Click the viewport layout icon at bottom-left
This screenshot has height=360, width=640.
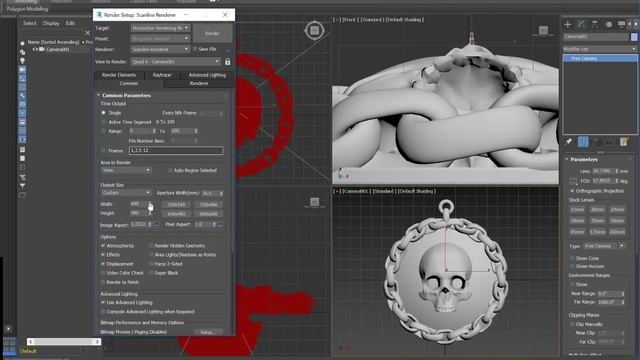9,345
